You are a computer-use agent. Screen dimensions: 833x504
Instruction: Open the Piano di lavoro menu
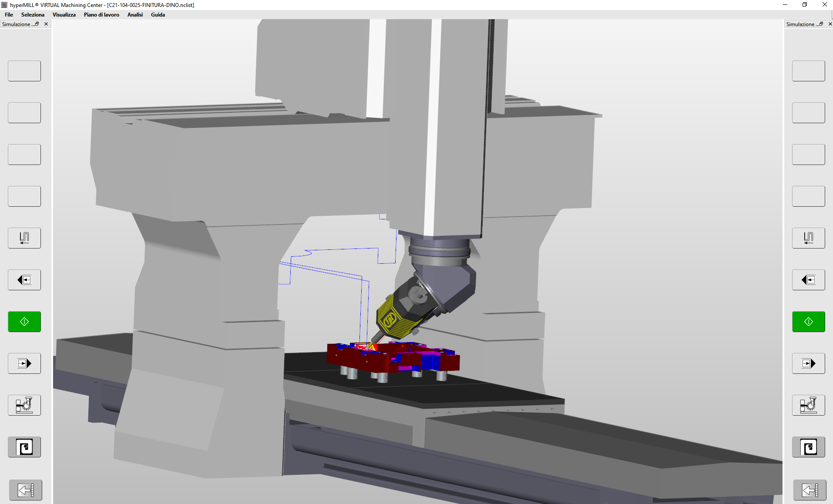click(x=101, y=14)
